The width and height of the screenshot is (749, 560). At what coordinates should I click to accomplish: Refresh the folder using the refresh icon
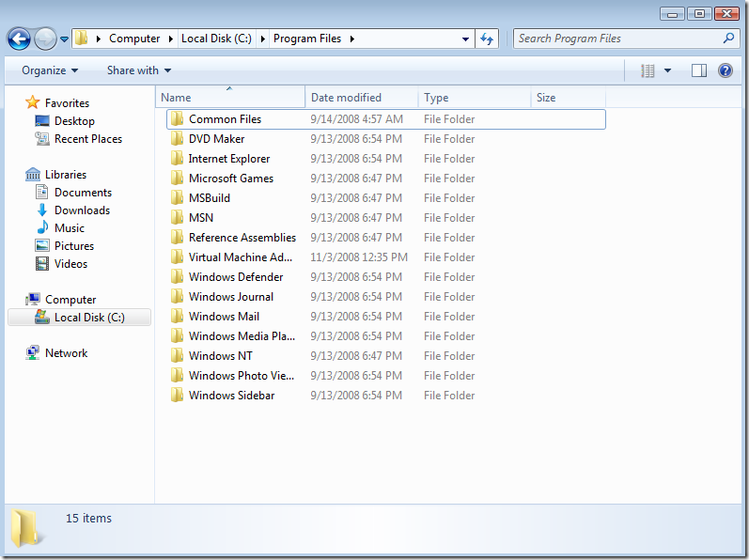[487, 39]
